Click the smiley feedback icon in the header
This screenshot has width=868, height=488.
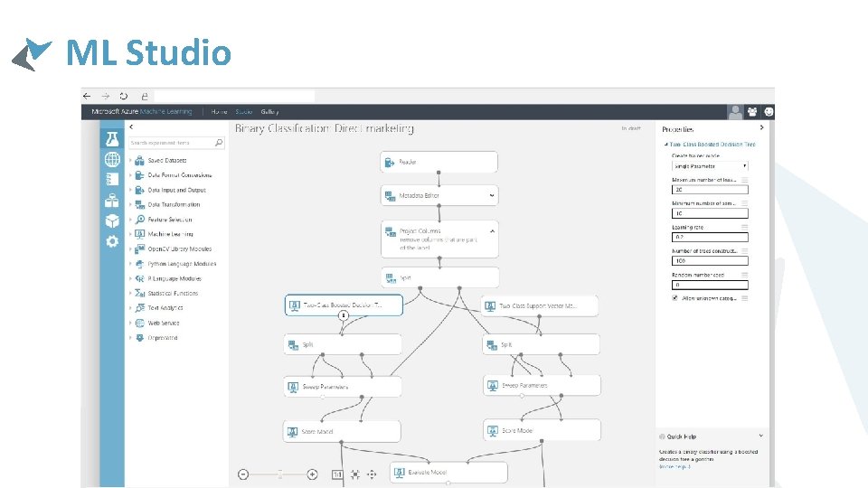(769, 112)
